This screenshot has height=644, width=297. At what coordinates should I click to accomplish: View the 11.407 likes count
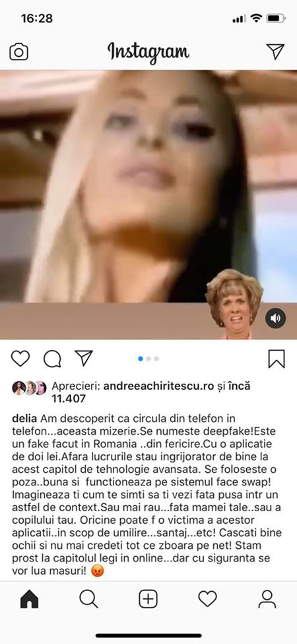coord(69,398)
